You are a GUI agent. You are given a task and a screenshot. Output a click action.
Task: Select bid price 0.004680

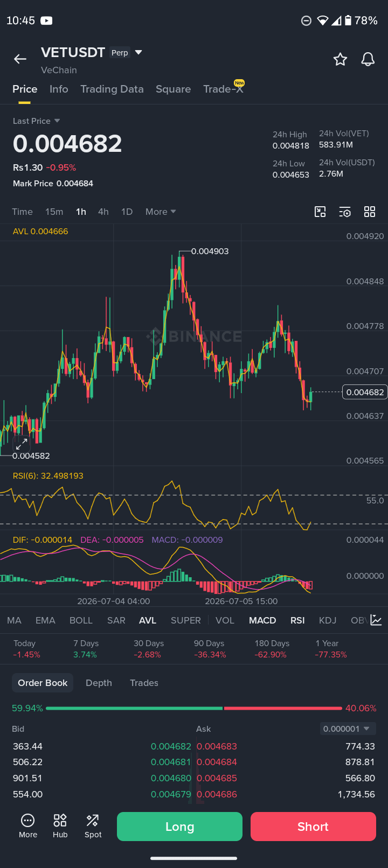coord(171,778)
